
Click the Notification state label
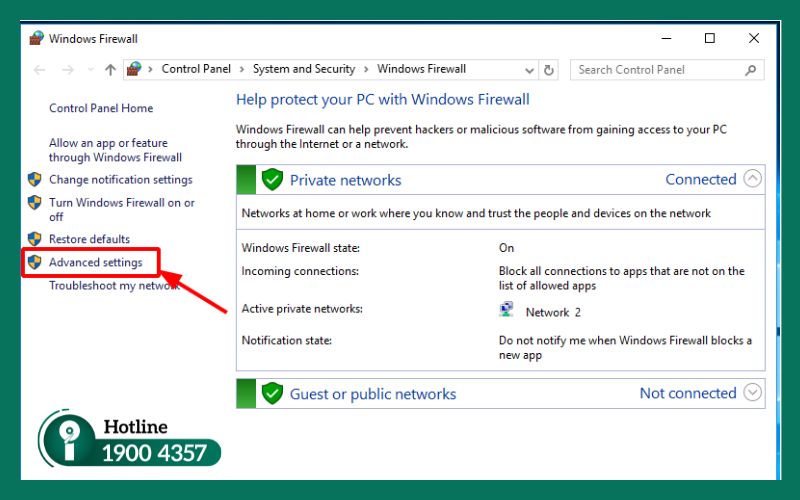click(286, 340)
